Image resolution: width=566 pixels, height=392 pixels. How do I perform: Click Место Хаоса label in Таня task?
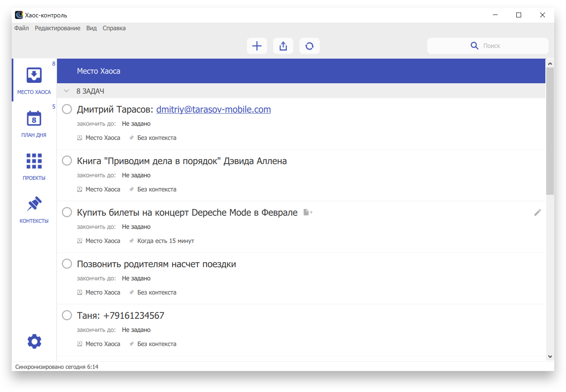click(x=103, y=344)
